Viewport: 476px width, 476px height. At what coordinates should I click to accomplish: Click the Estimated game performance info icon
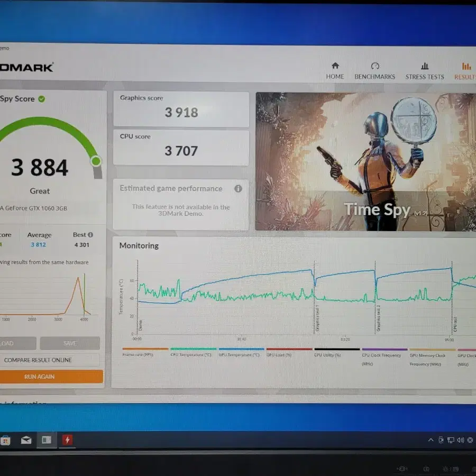(x=238, y=188)
